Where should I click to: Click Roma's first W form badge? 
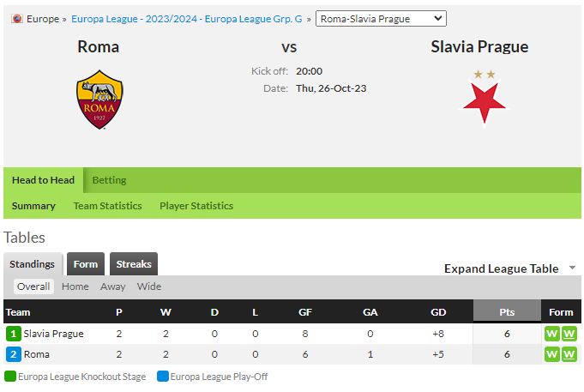552,354
